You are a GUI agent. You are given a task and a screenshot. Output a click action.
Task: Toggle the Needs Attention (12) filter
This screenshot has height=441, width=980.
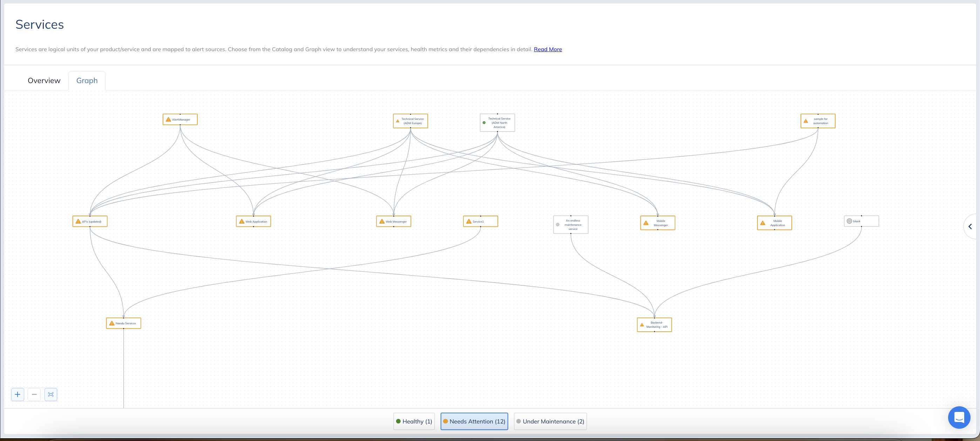474,421
